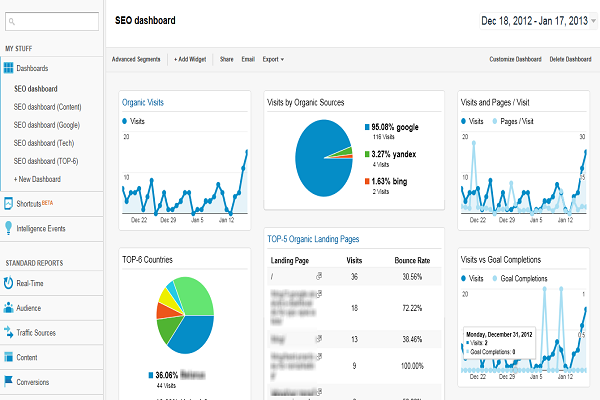Open external link icon in 13-visits row
The height and width of the screenshot is (400, 600).
[319, 338]
